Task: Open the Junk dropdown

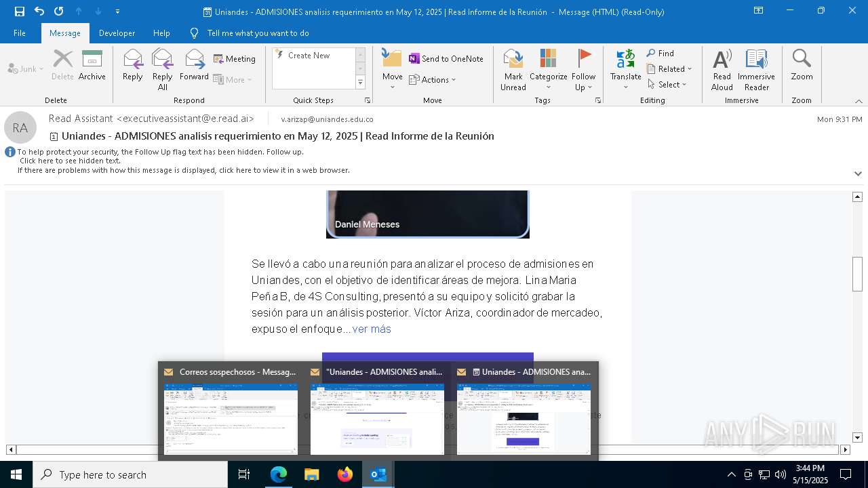Action: coord(26,68)
